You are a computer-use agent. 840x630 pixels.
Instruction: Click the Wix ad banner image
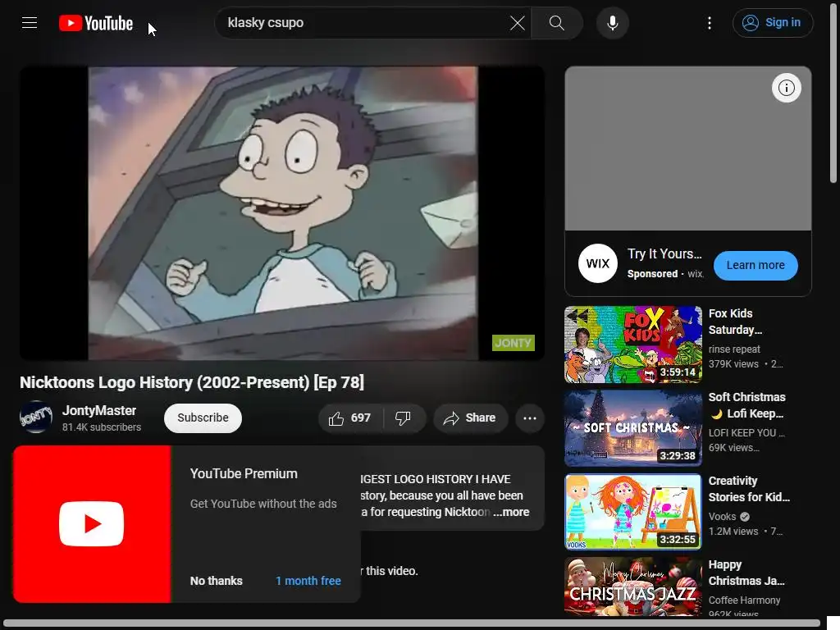(x=688, y=148)
